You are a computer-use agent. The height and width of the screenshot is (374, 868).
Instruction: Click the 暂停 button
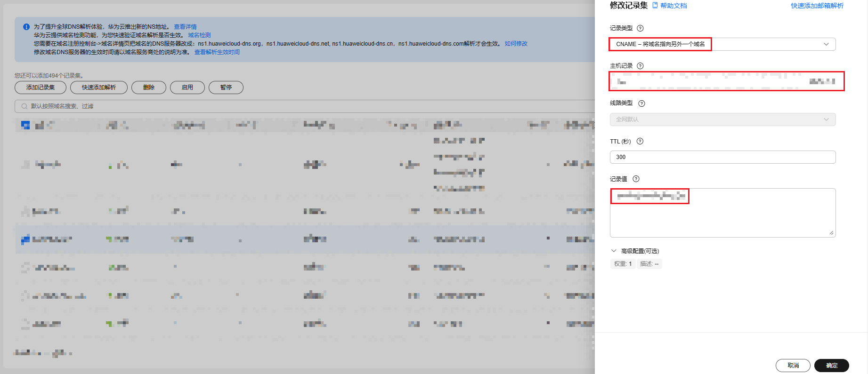226,88
